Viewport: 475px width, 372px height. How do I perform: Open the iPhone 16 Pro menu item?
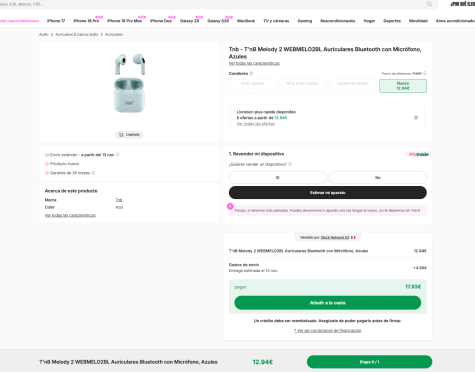(x=86, y=21)
